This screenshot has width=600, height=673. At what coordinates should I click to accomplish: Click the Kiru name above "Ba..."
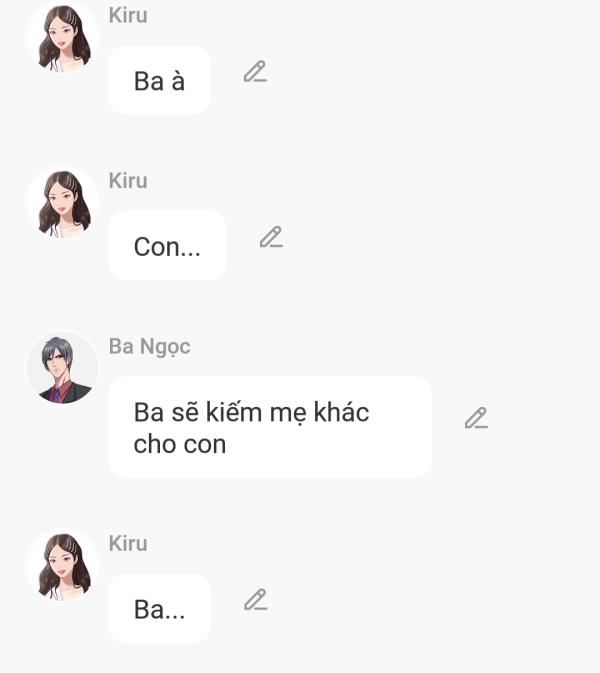point(128,543)
